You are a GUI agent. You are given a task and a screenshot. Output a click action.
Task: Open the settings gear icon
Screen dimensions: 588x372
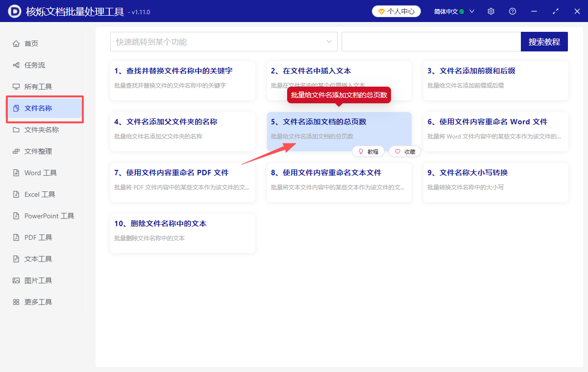coord(490,11)
